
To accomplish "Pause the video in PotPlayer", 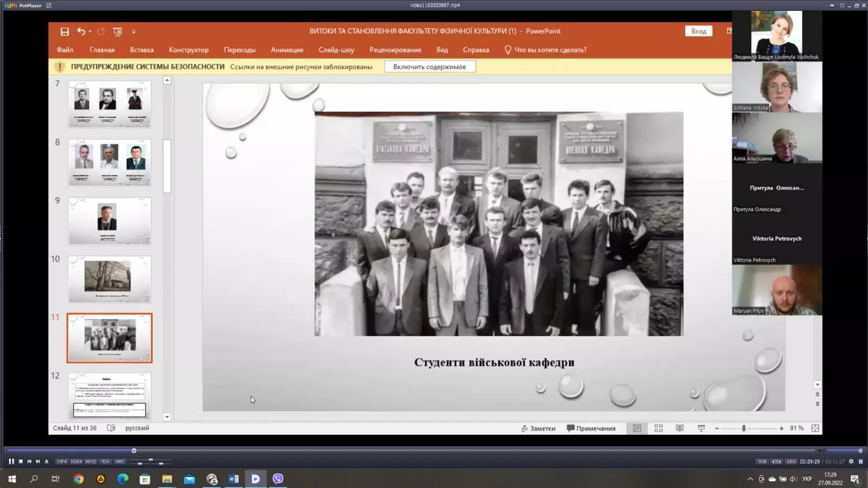I will pyautogui.click(x=11, y=461).
